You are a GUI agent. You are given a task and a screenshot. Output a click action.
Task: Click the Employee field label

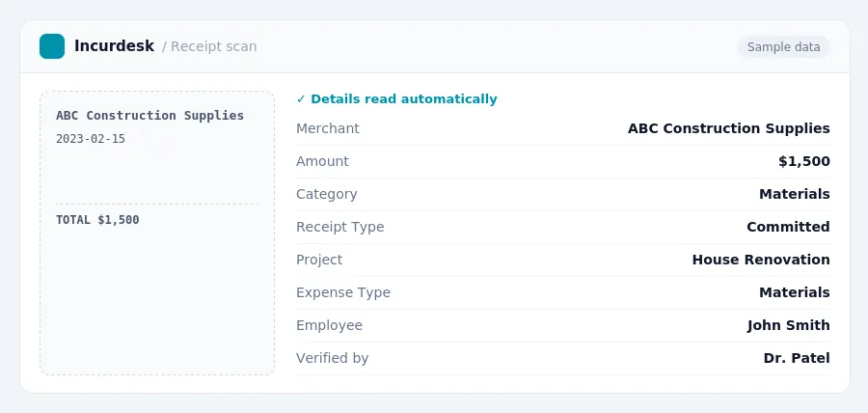pos(330,325)
